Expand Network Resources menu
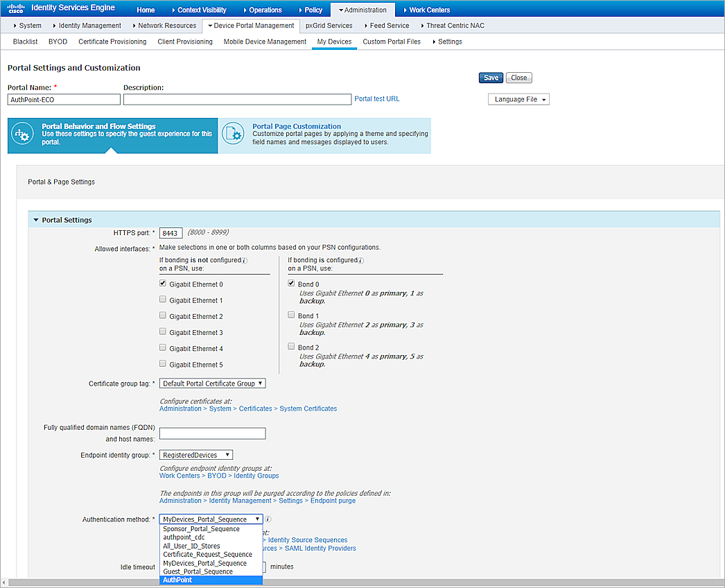This screenshot has width=725, height=588. click(164, 26)
